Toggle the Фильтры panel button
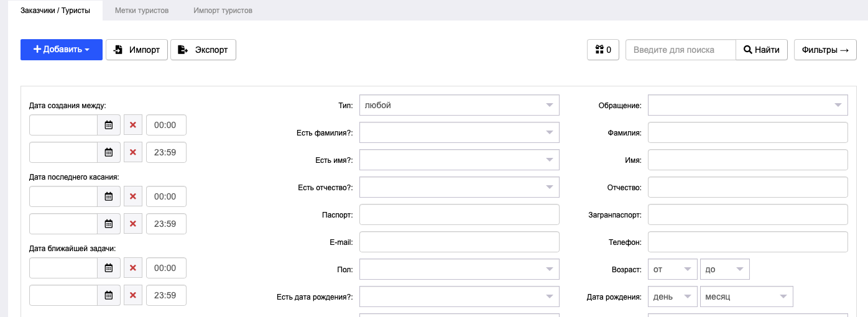The image size is (868, 317). (826, 50)
